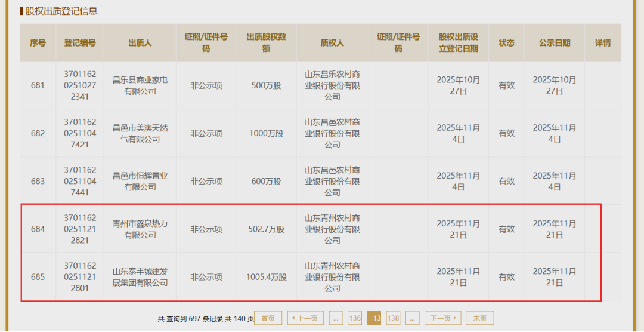Screen dimensions: 644x332
Task: Click 非公示项 in row 685
Action: [x=206, y=276]
